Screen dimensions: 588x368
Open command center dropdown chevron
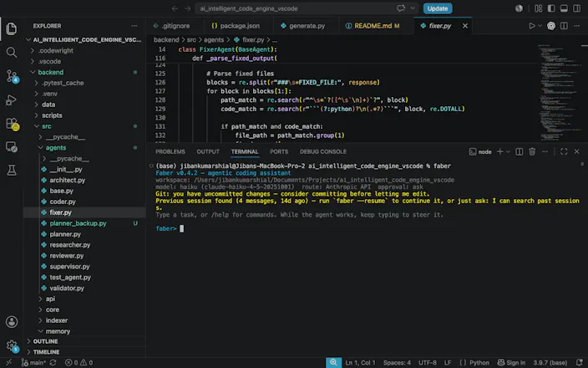413,8
